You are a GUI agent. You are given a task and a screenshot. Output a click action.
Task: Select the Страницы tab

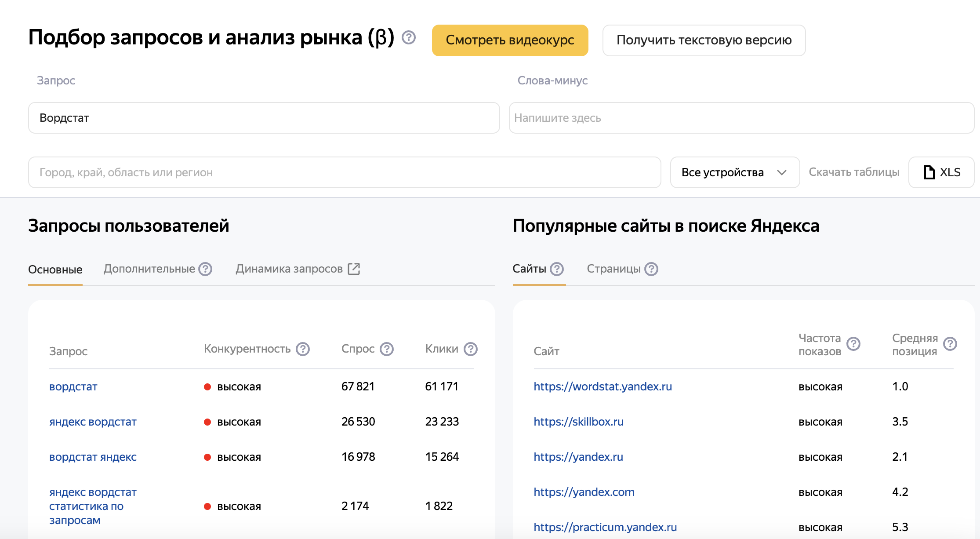[x=614, y=269]
